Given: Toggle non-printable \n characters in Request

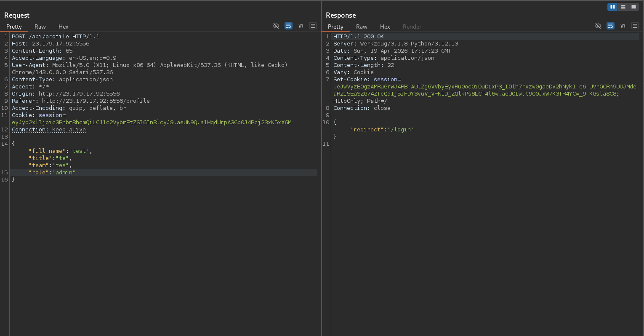Looking at the screenshot, I should tap(301, 26).
